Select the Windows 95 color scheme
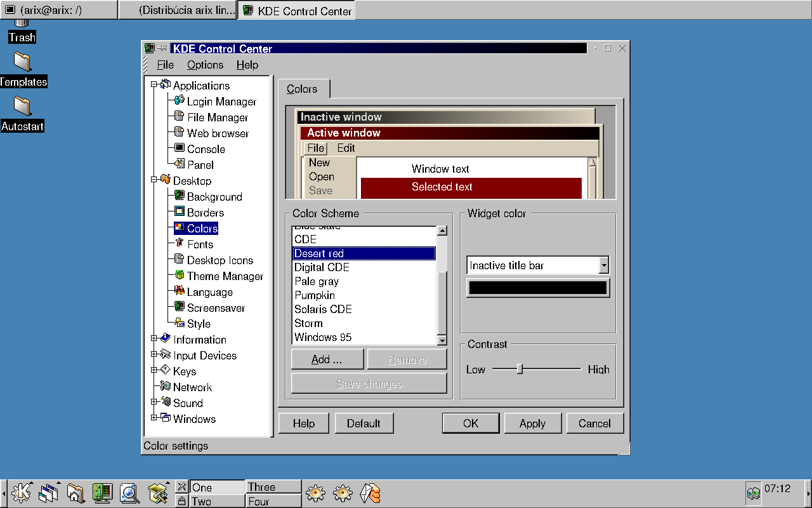Viewport: 812px width, 508px height. [x=364, y=337]
